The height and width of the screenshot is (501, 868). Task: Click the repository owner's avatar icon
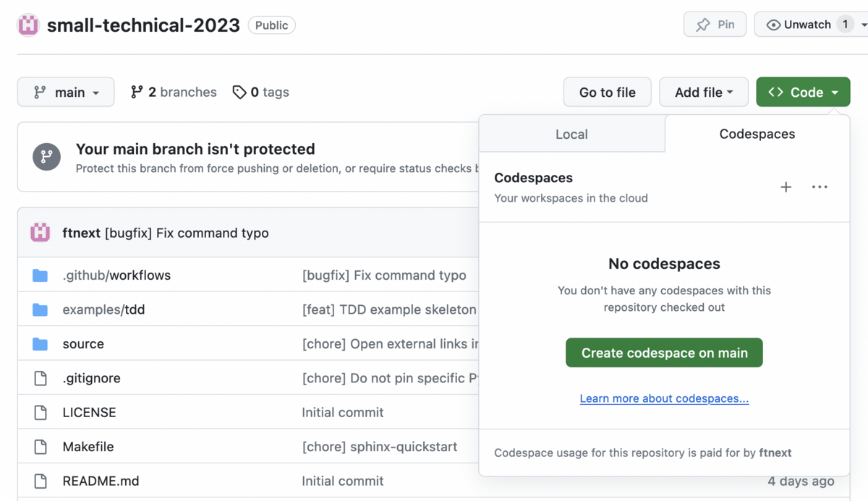[27, 24]
